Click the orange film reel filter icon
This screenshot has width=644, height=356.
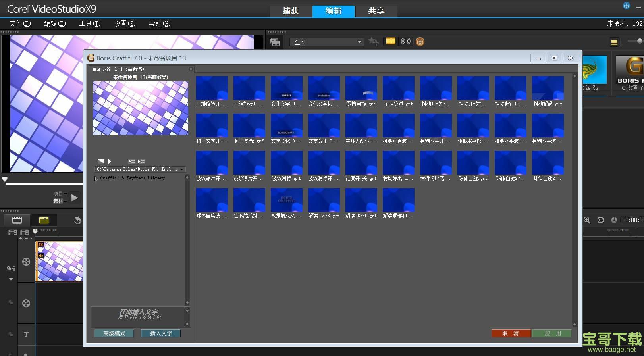420,41
